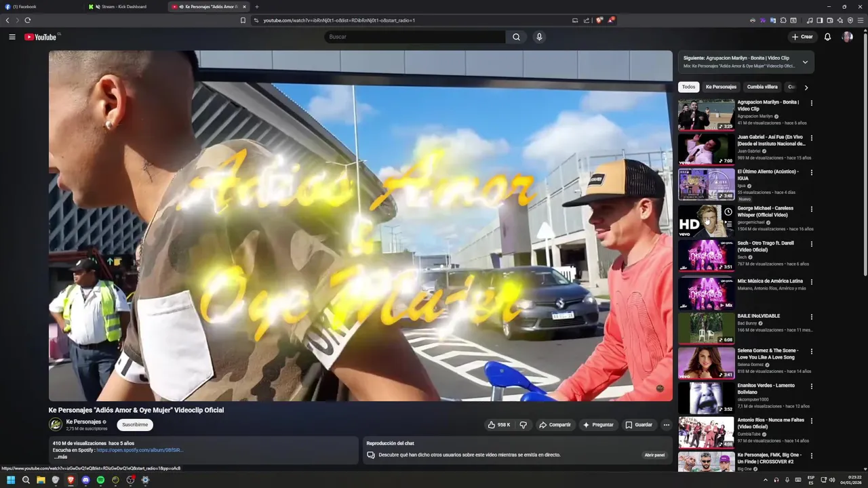Toggle Brave sidebar panel icon
The image size is (868, 488).
tap(820, 20)
